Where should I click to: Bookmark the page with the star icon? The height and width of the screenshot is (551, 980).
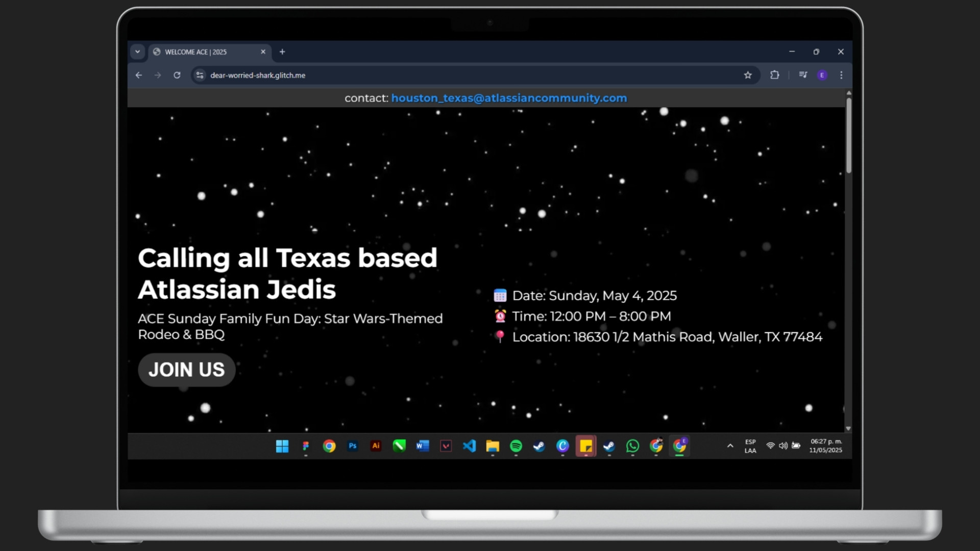click(x=748, y=75)
